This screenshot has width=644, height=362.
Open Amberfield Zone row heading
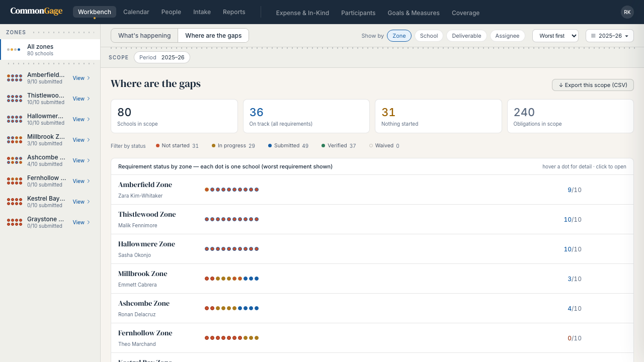tap(145, 185)
